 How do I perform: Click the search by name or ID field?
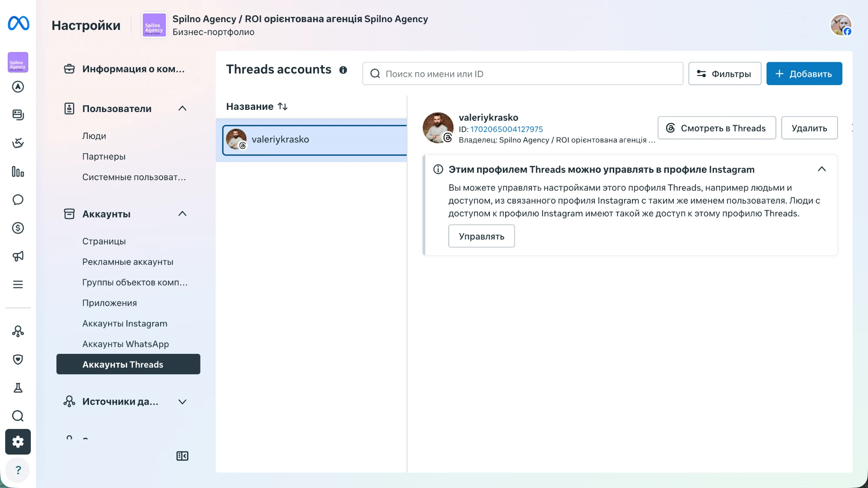[x=523, y=74]
